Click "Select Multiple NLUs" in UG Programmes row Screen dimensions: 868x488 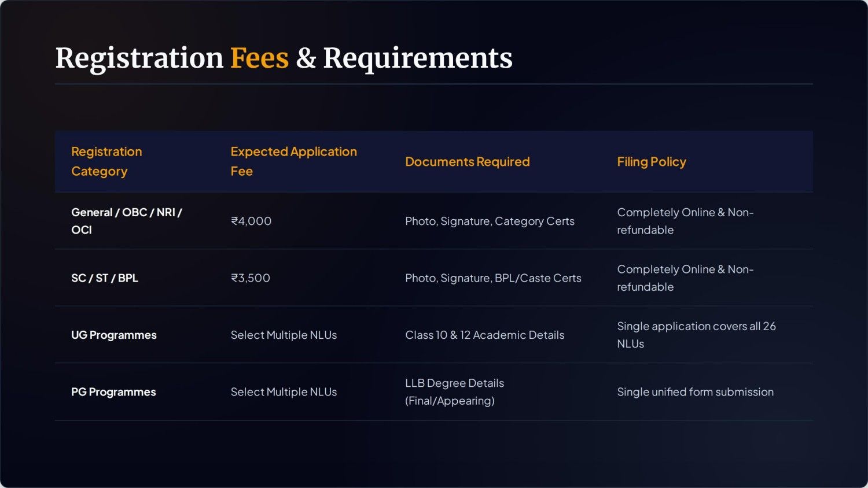tap(284, 335)
